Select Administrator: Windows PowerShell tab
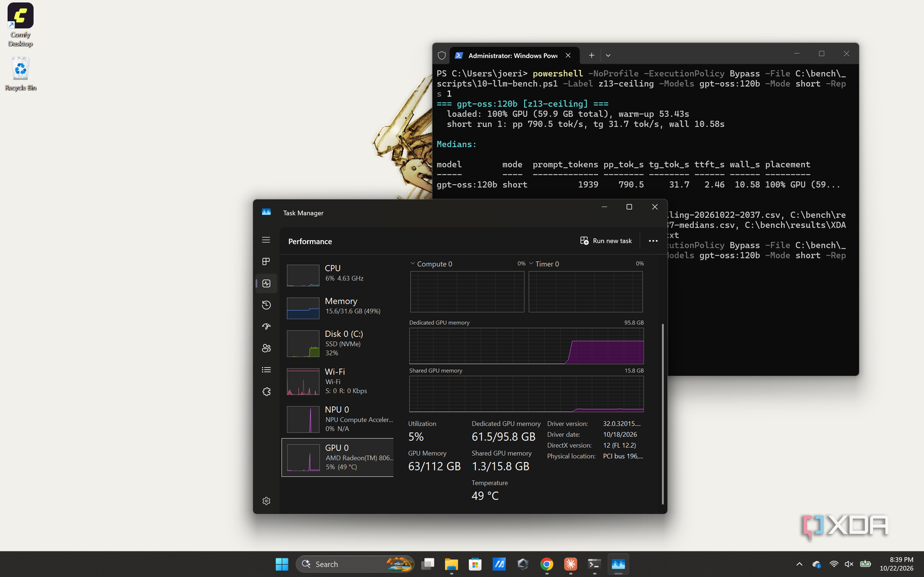924x577 pixels. (x=513, y=55)
